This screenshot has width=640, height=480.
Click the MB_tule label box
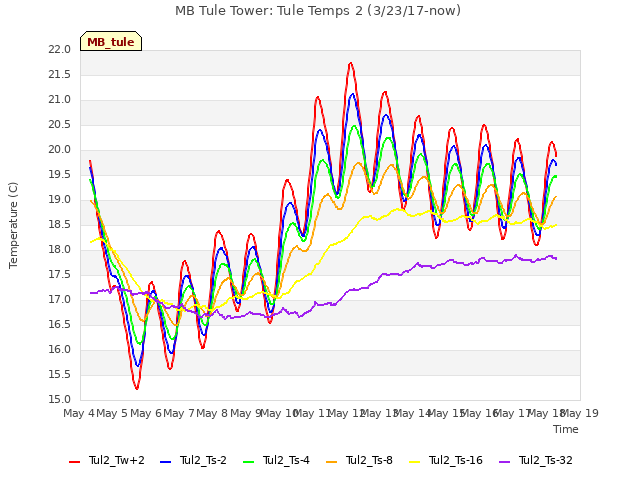[x=111, y=41]
